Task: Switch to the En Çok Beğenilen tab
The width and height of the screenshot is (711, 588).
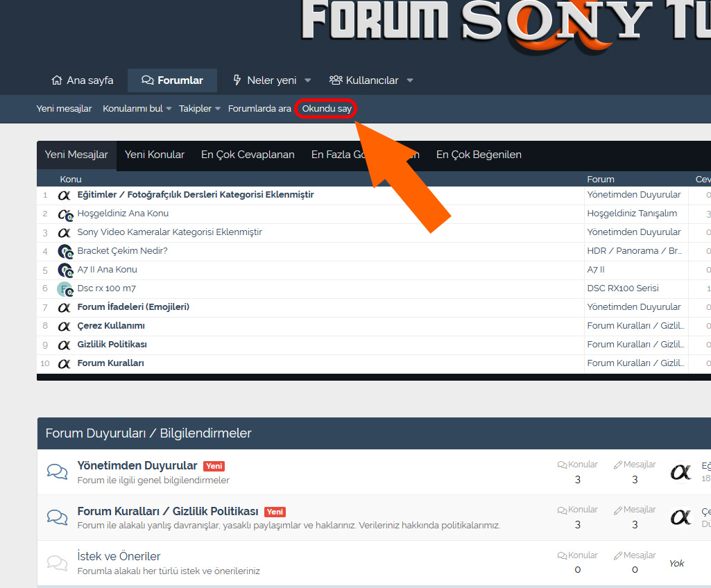Action: [x=479, y=155]
